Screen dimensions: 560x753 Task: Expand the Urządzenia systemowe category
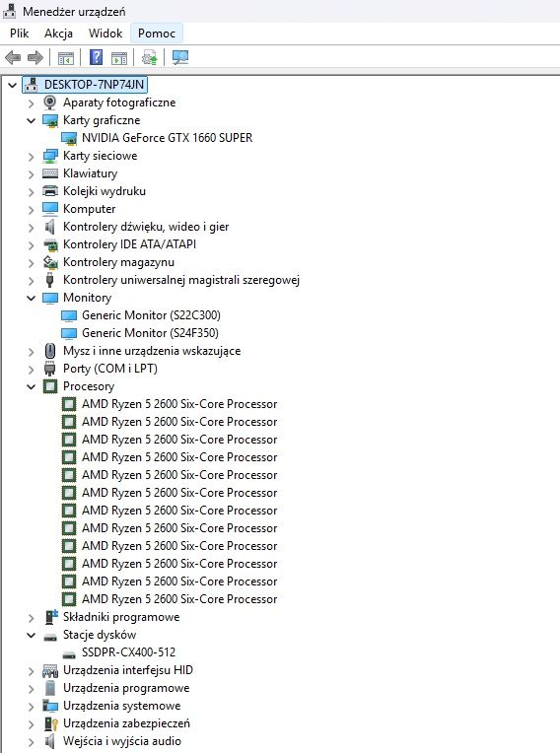(x=32, y=706)
